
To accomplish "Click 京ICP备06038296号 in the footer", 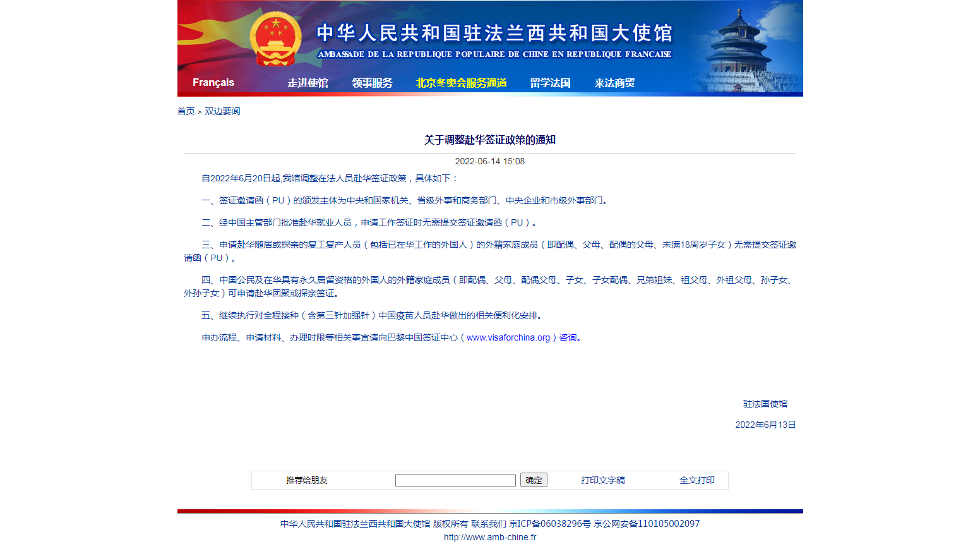I will pyautogui.click(x=550, y=524).
